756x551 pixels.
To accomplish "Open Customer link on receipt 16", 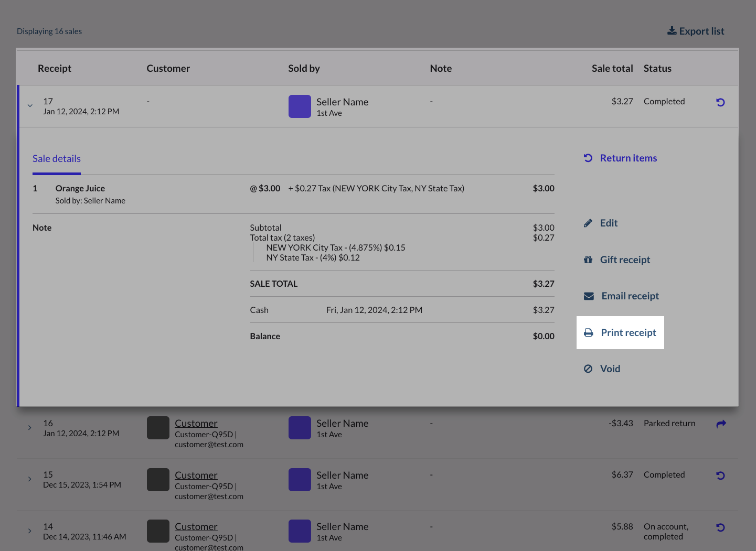I will 196,423.
